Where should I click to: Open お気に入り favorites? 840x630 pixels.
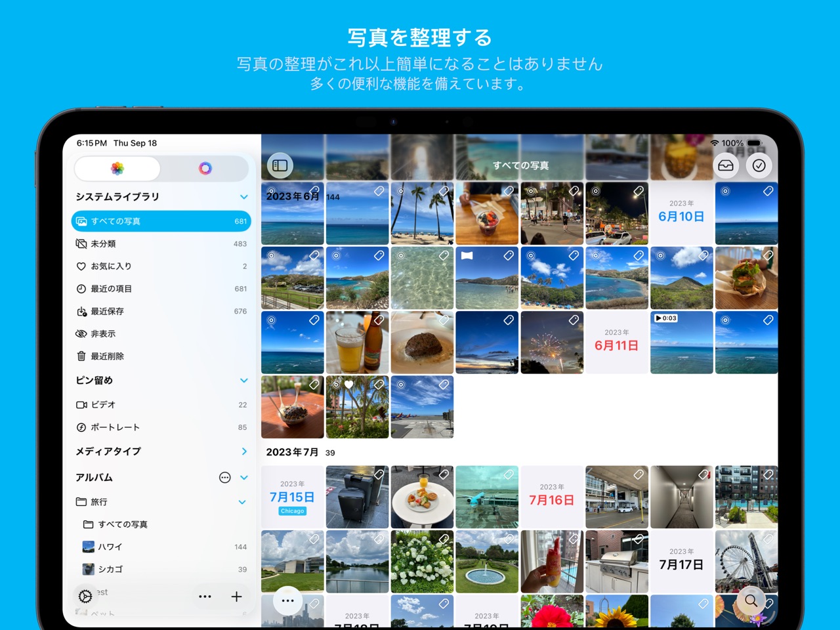pyautogui.click(x=161, y=266)
